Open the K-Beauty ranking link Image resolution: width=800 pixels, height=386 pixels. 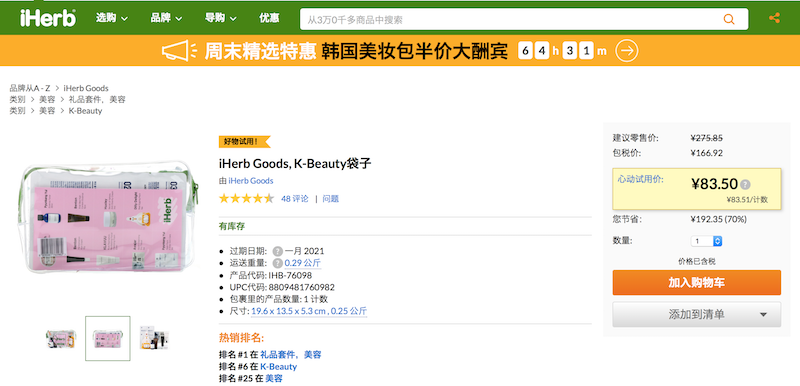point(279,367)
